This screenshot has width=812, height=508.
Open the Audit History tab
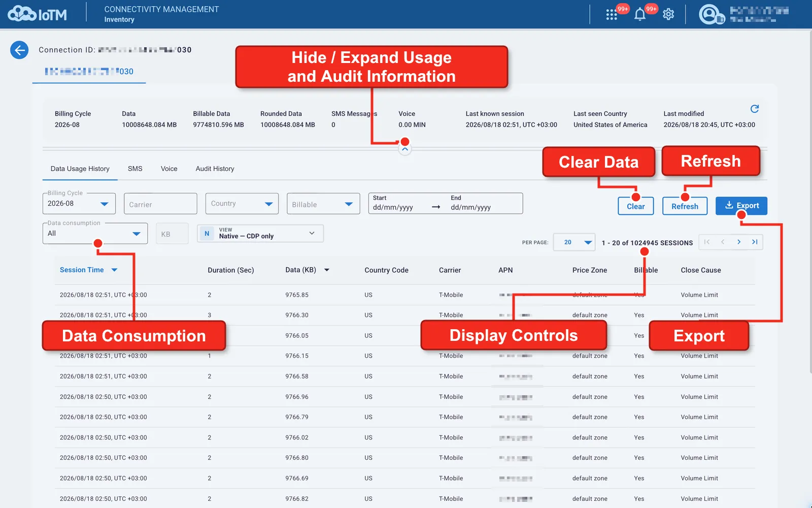point(215,169)
